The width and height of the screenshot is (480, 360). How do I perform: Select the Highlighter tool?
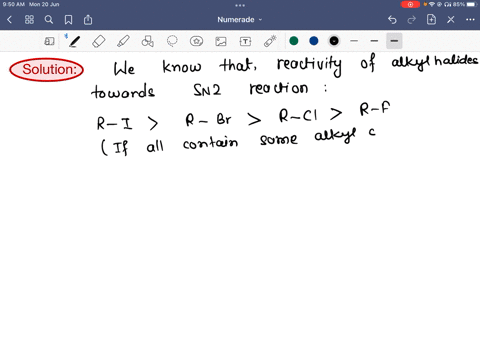point(123,41)
